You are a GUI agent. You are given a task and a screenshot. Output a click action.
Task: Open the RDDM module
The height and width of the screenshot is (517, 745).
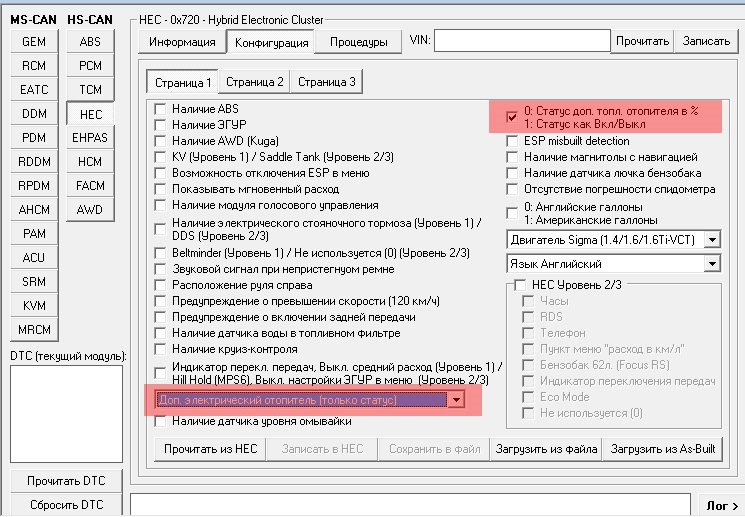point(34,162)
